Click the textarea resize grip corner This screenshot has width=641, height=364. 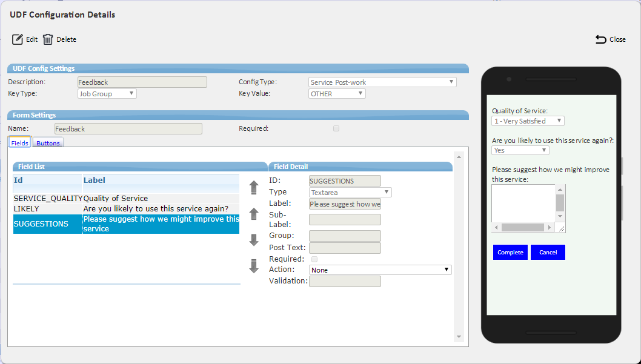(x=561, y=229)
